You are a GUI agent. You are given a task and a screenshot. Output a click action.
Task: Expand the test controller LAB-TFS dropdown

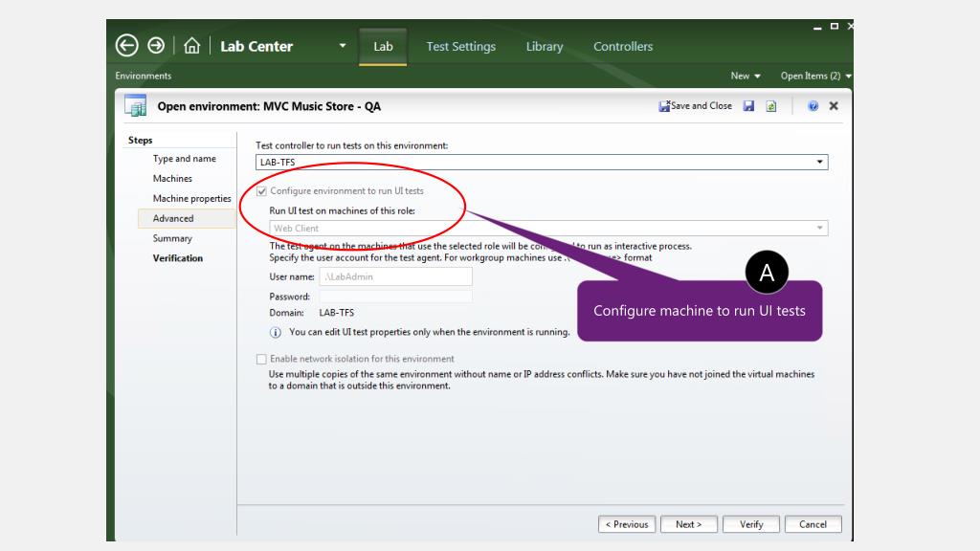coord(819,163)
